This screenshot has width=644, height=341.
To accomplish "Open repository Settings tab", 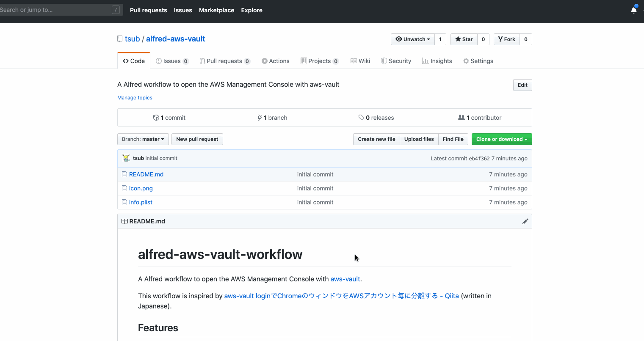I will (478, 61).
